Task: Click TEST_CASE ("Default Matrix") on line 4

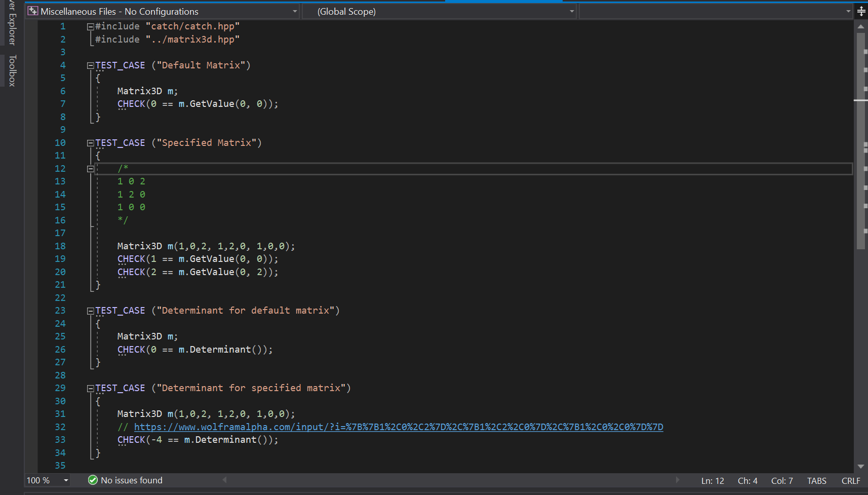Action: pos(173,65)
